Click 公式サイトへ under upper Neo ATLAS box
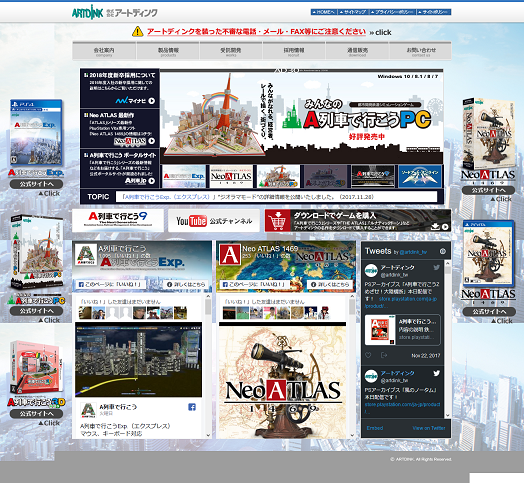The width and height of the screenshot is (524, 483). [x=489, y=190]
